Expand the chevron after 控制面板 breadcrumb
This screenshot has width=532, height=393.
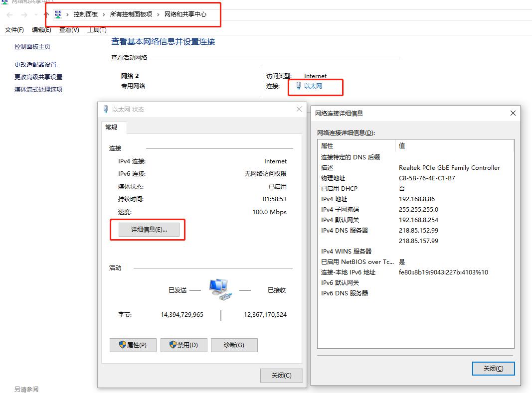point(104,14)
